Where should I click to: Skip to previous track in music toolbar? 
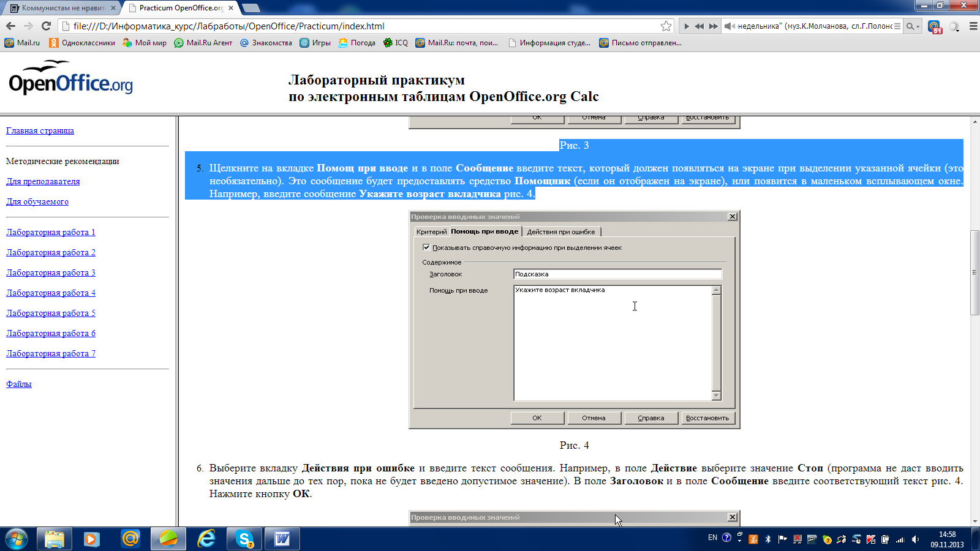click(699, 26)
